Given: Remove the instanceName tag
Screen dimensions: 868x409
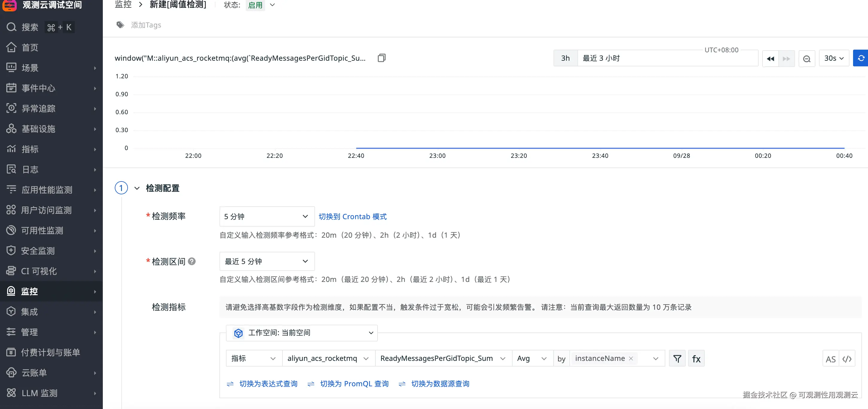Looking at the screenshot, I should [631, 358].
